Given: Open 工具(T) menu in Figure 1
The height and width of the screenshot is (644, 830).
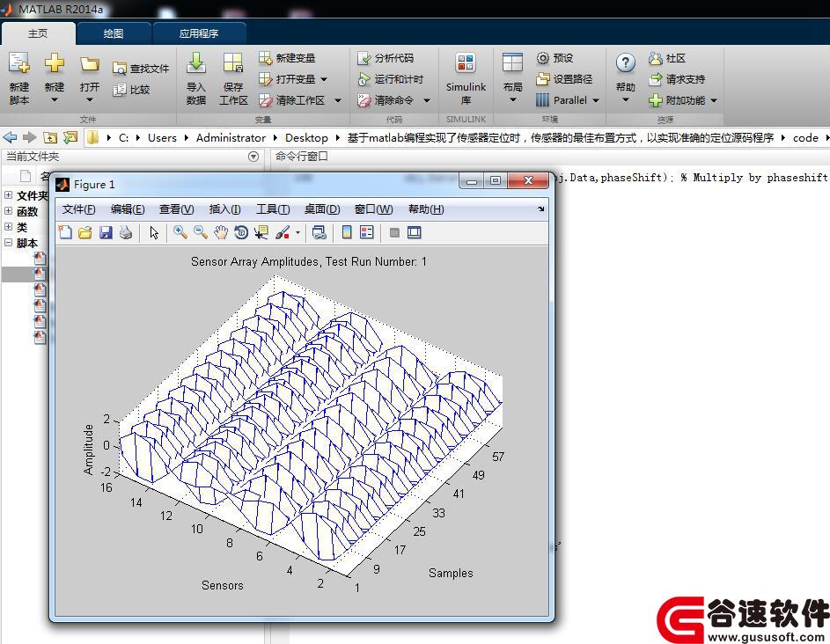Looking at the screenshot, I should coord(273,209).
